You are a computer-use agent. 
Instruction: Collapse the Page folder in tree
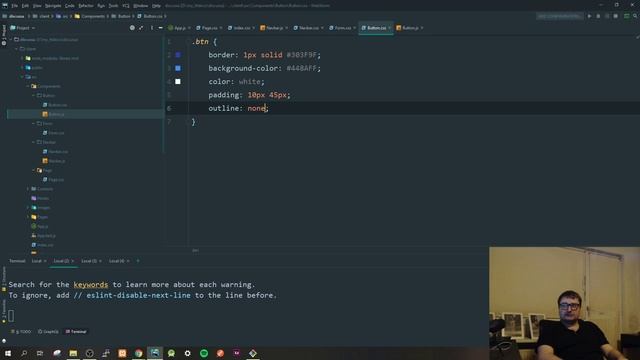34,170
